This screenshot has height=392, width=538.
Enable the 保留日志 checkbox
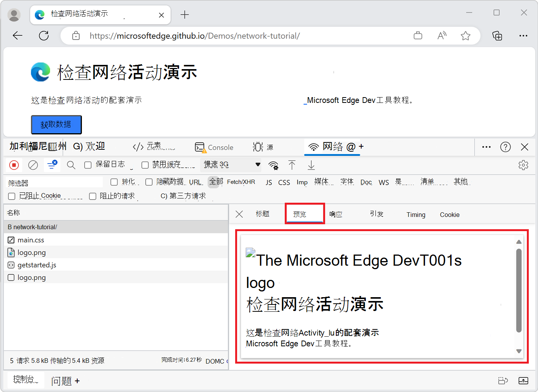pyautogui.click(x=88, y=165)
